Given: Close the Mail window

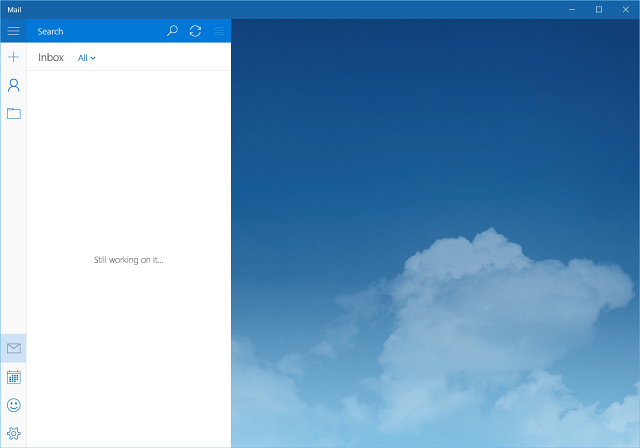Looking at the screenshot, I should (x=626, y=9).
